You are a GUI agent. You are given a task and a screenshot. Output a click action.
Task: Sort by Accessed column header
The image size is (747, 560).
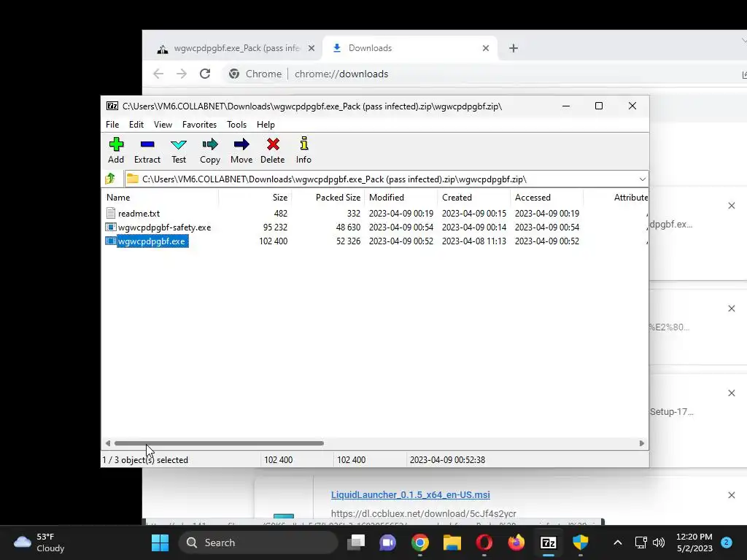pos(547,197)
